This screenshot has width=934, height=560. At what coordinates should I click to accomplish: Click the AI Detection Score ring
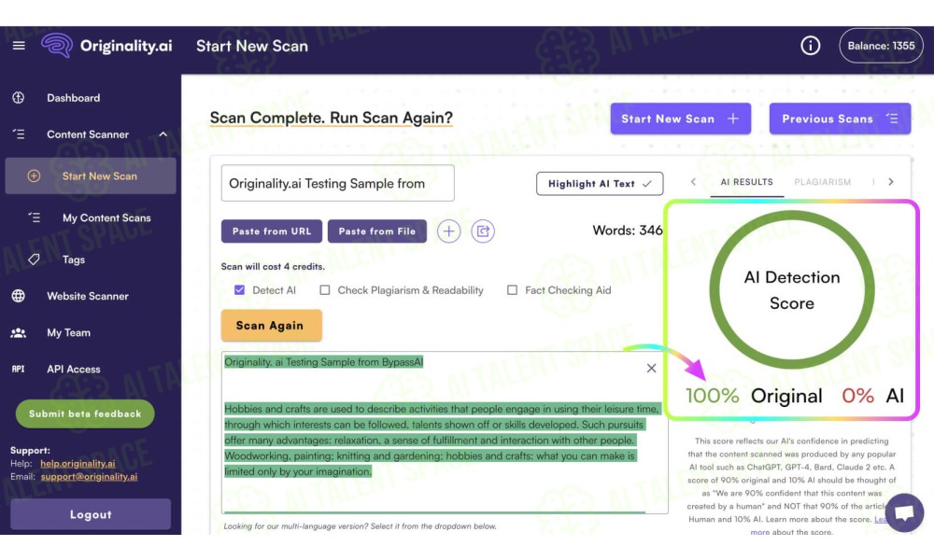(x=792, y=290)
